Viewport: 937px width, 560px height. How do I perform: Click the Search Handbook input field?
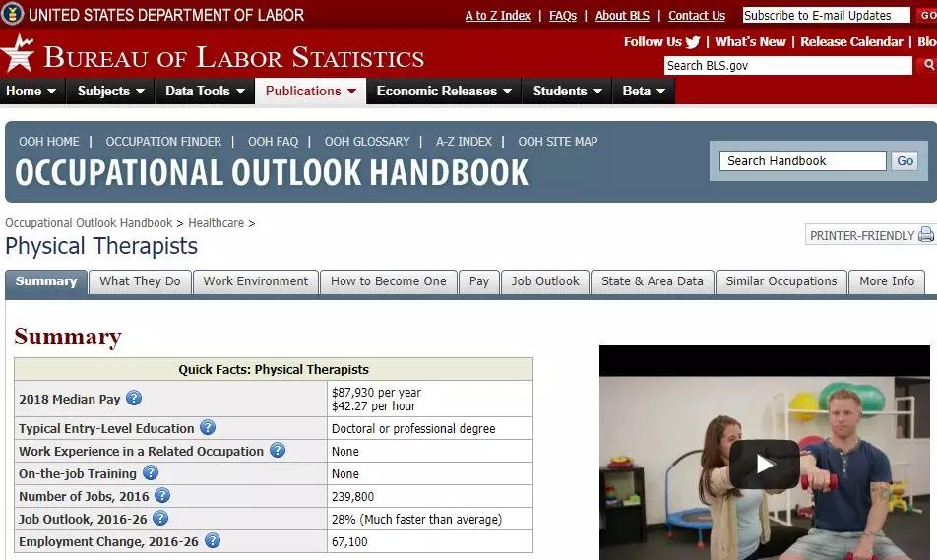coord(802,160)
